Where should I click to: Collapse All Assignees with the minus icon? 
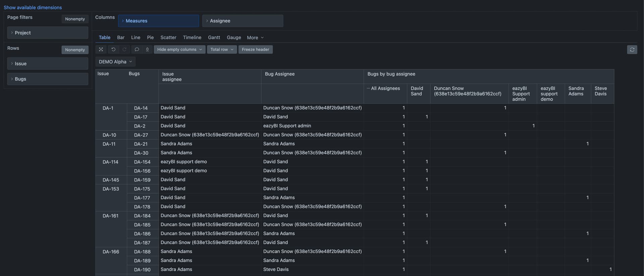[368, 88]
